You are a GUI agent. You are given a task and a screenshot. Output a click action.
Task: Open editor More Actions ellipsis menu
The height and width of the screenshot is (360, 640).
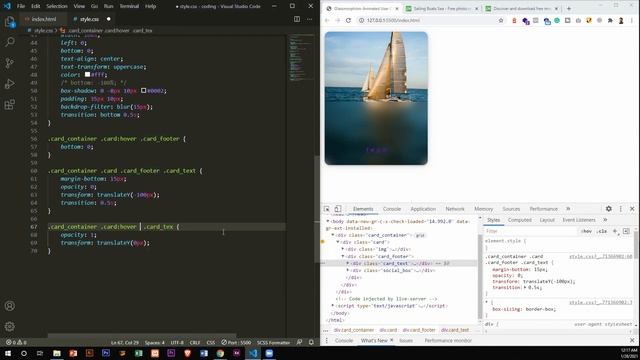tap(309, 19)
